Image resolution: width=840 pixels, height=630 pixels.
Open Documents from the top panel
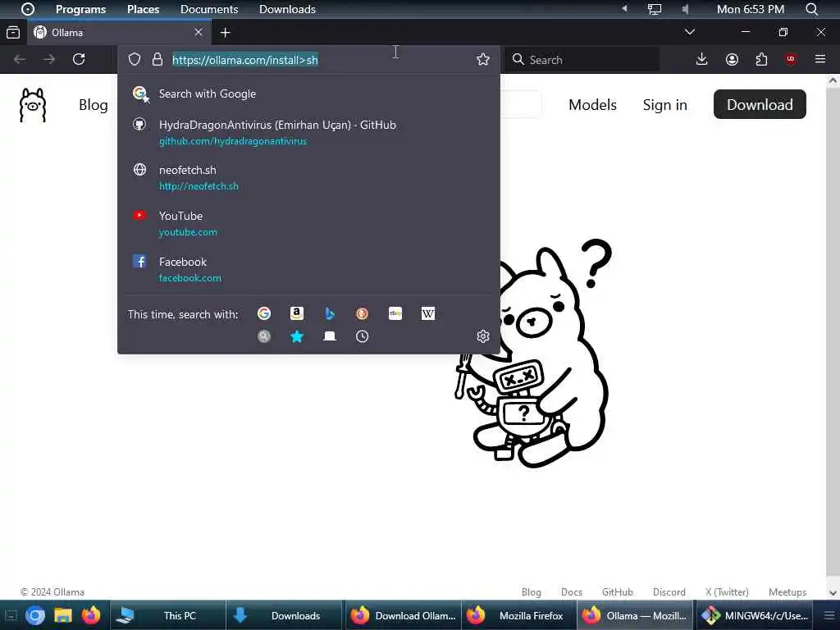point(209,9)
